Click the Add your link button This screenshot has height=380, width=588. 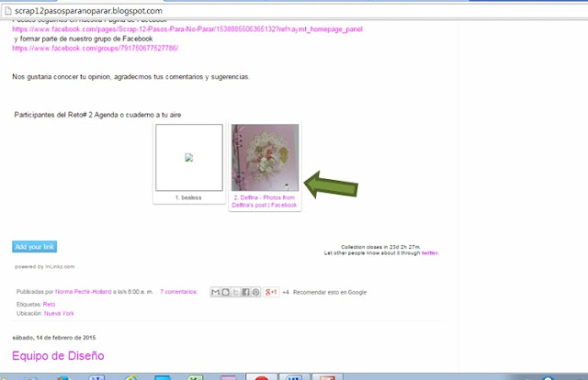tap(35, 247)
